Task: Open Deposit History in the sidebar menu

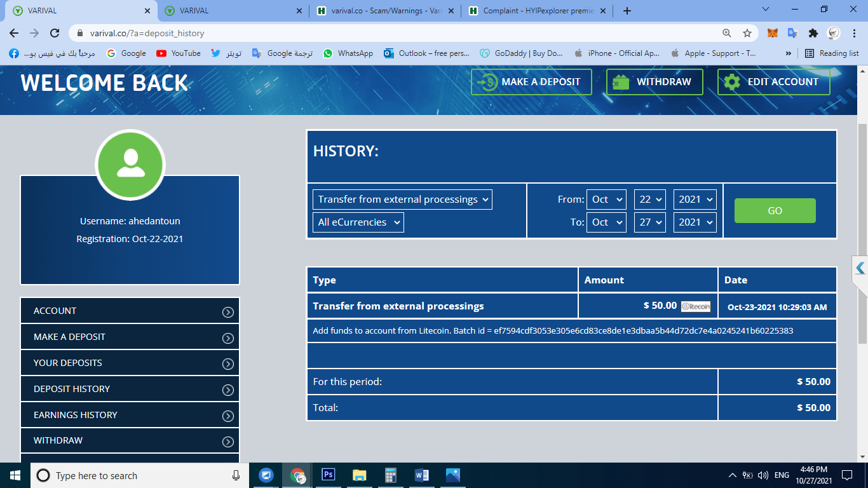Action: (x=130, y=389)
